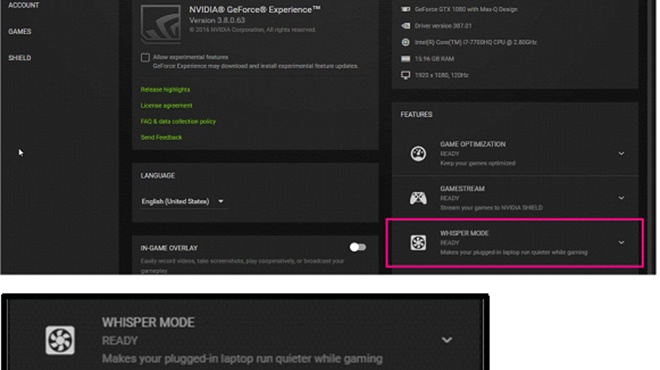Click the GPU card icon beside GeForce GTX 1080

pyautogui.click(x=405, y=9)
